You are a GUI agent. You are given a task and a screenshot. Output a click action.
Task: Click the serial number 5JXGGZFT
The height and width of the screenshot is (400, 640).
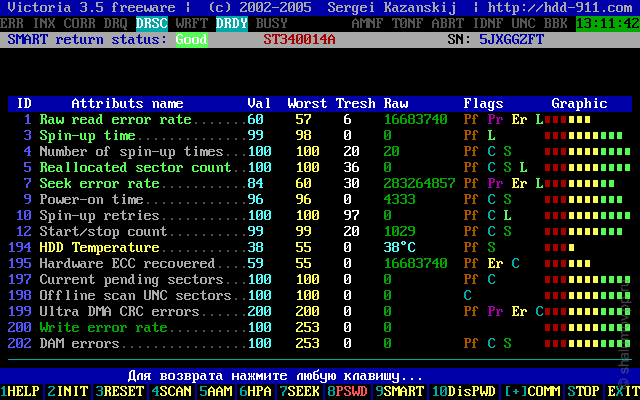[512, 40]
